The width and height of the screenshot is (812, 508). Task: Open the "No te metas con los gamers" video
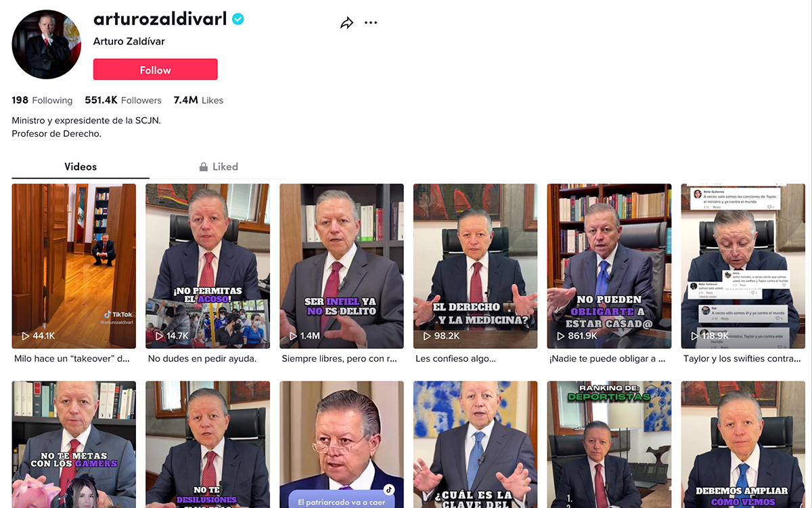click(x=74, y=444)
